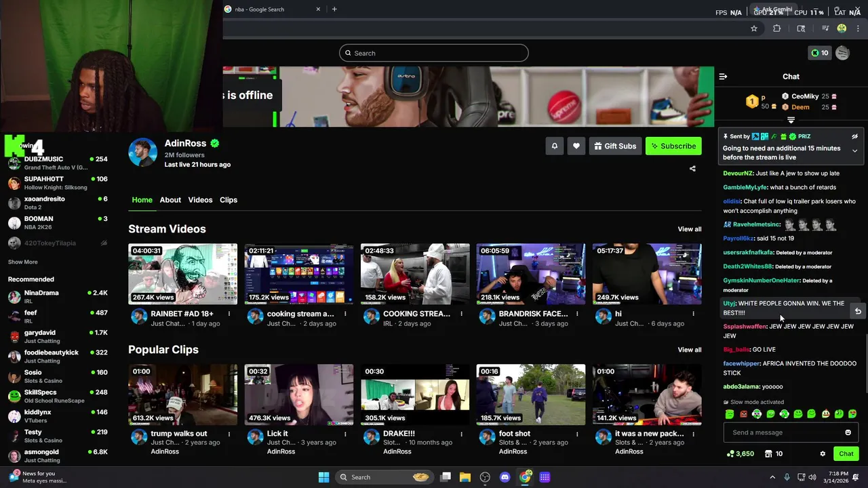This screenshot has width=868, height=488.
Task: Switch to the About tab
Action: (x=170, y=200)
